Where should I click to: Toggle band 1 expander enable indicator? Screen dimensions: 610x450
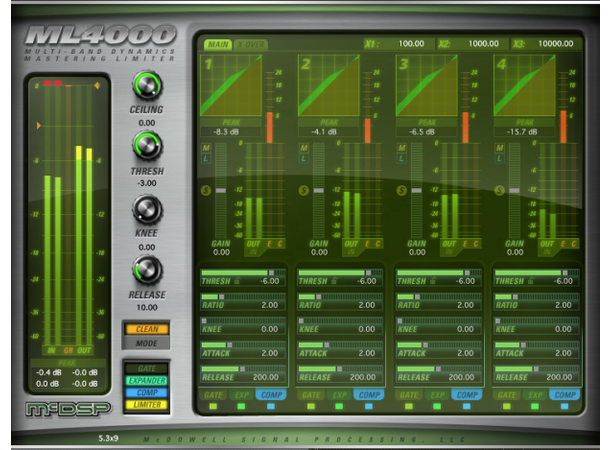coord(241,406)
